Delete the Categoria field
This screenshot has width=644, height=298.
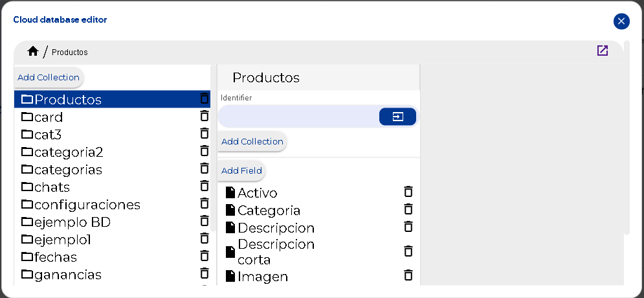[x=408, y=209]
